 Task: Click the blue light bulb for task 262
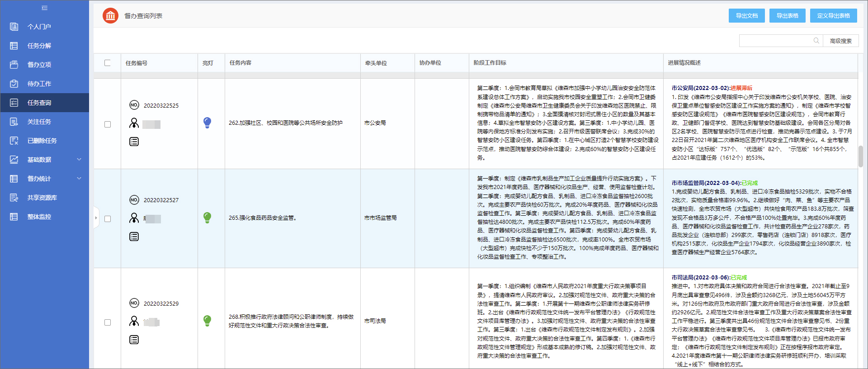coord(207,123)
